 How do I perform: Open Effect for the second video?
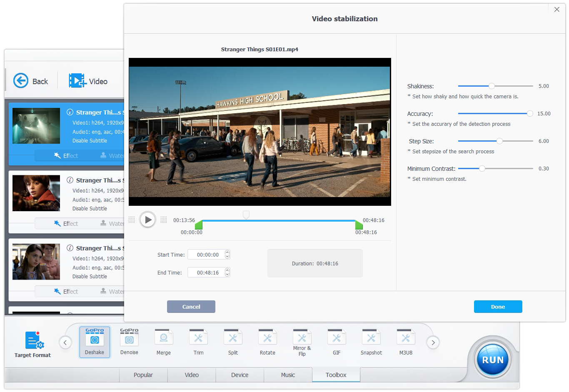click(x=66, y=223)
